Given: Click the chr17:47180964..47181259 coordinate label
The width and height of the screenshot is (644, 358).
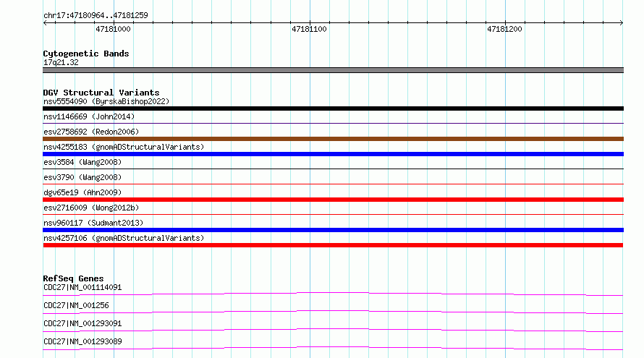Looking at the screenshot, I should pos(96,16).
